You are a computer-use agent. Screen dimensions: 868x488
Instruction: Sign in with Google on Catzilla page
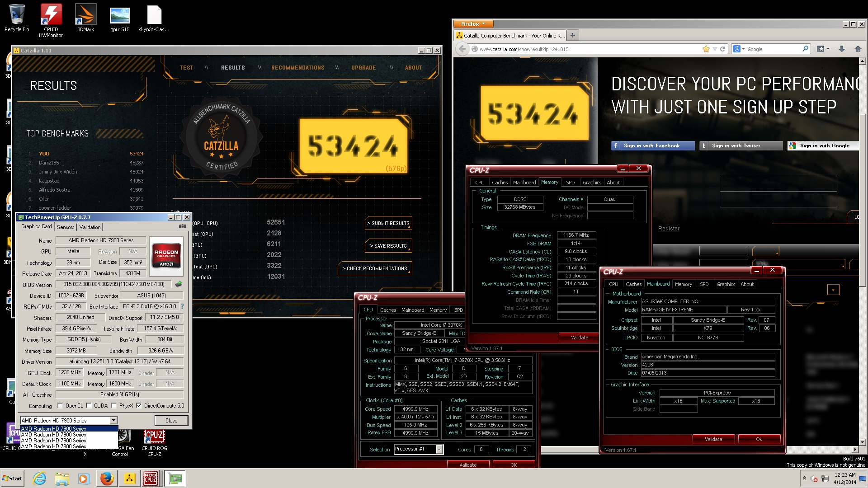pyautogui.click(x=823, y=145)
